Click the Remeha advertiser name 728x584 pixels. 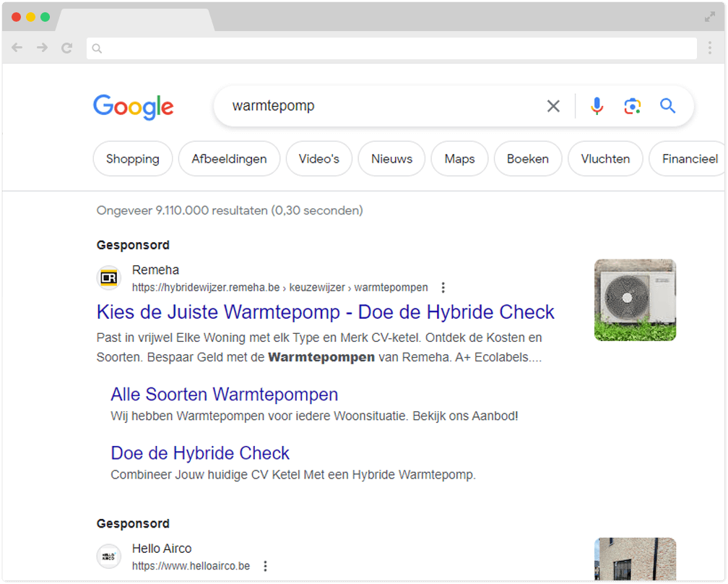[x=155, y=270]
